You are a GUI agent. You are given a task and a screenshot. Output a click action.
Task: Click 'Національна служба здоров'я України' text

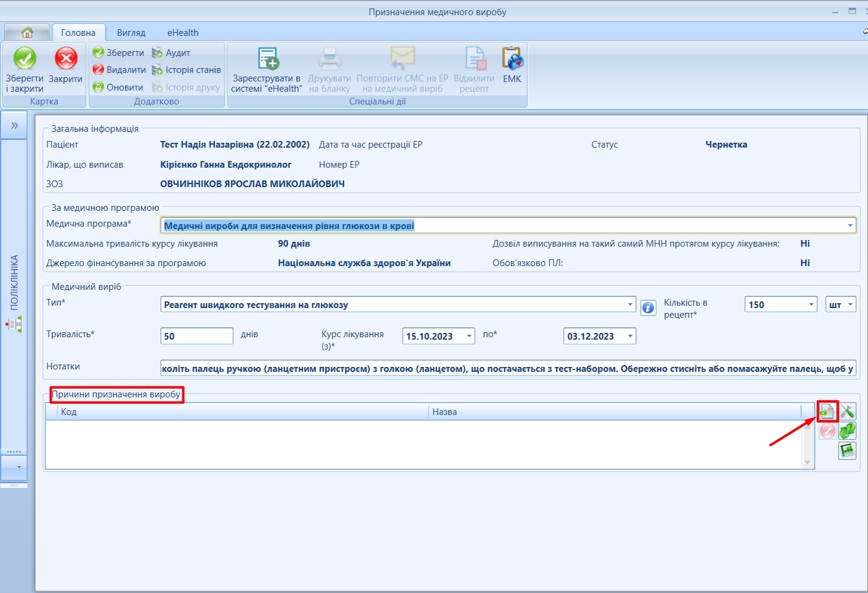pyautogui.click(x=364, y=263)
